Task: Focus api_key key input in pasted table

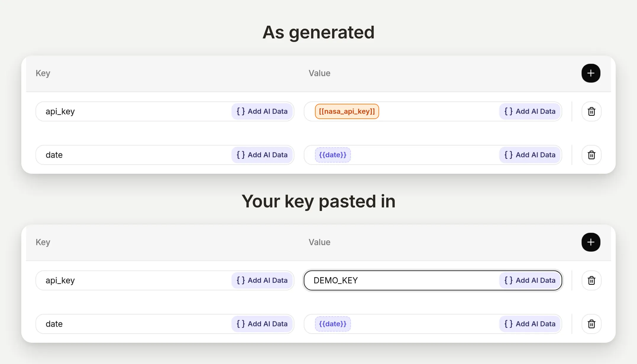Action: pyautogui.click(x=165, y=280)
